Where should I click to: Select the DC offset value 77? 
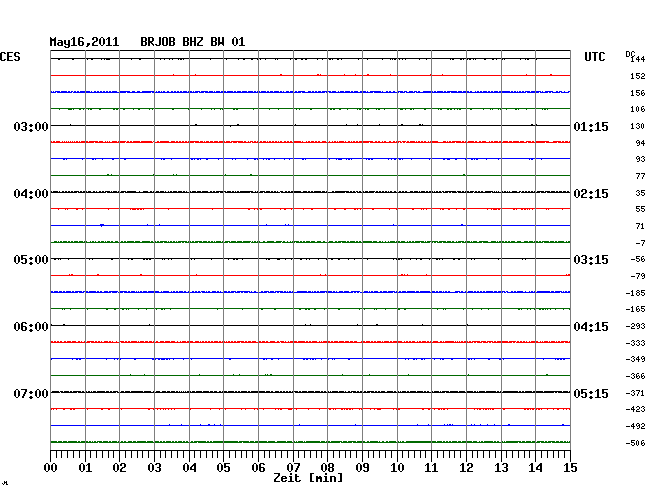coord(640,176)
